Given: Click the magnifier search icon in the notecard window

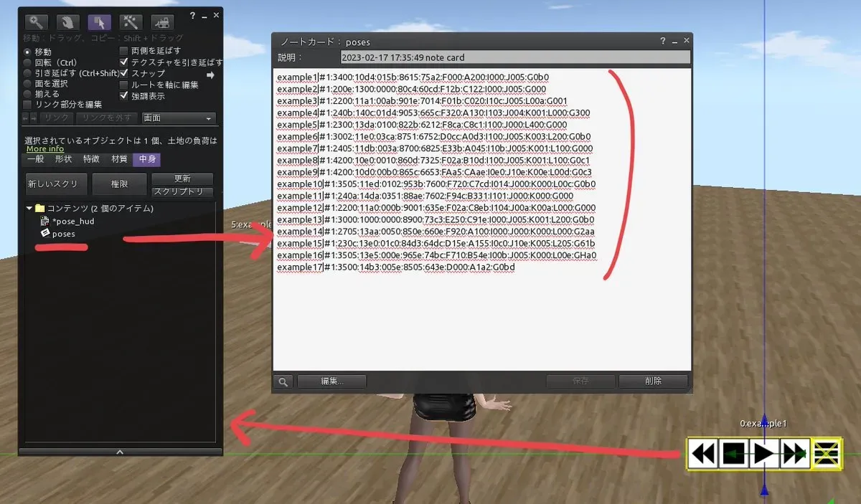Looking at the screenshot, I should [x=283, y=382].
